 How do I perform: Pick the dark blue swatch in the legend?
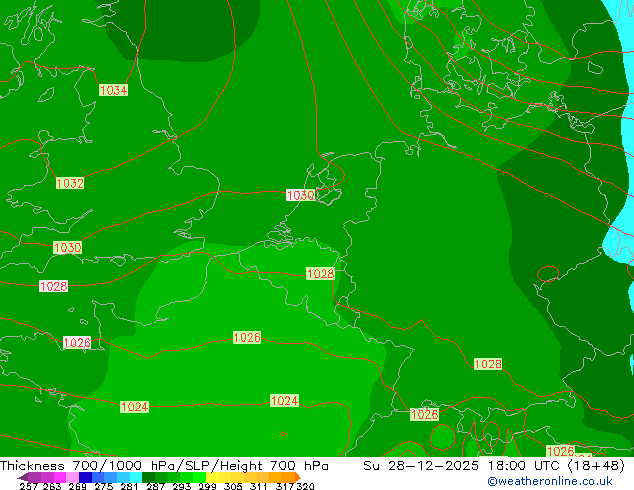point(85,477)
